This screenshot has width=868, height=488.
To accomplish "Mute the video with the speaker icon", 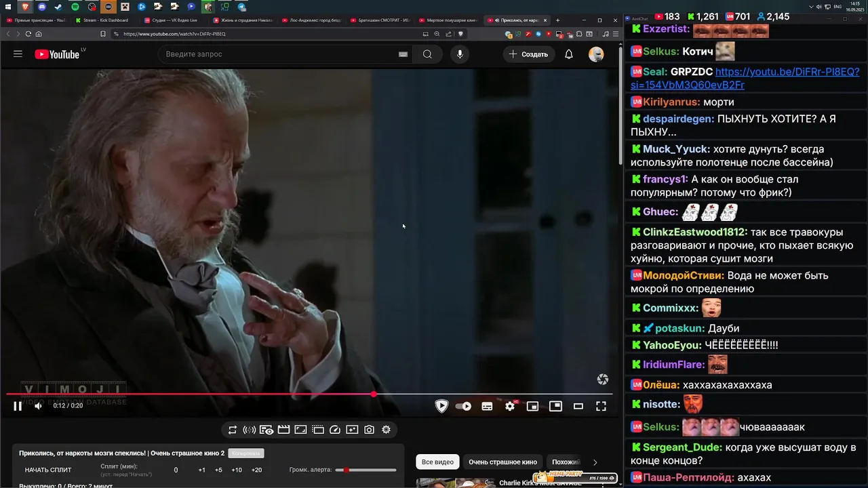I will (38, 406).
